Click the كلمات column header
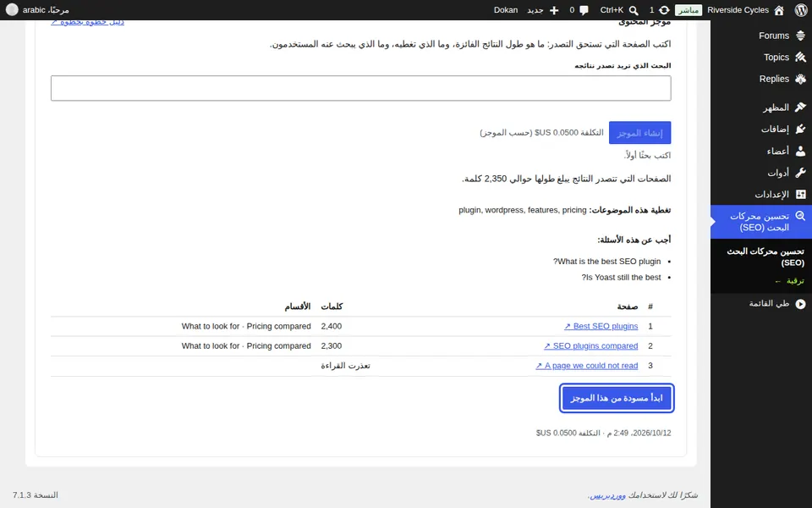 [x=332, y=306]
